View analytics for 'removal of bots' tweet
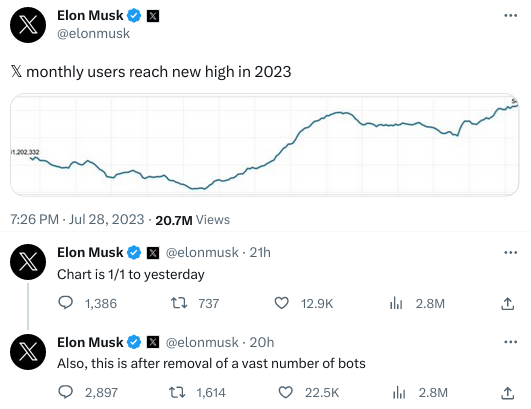 (399, 393)
